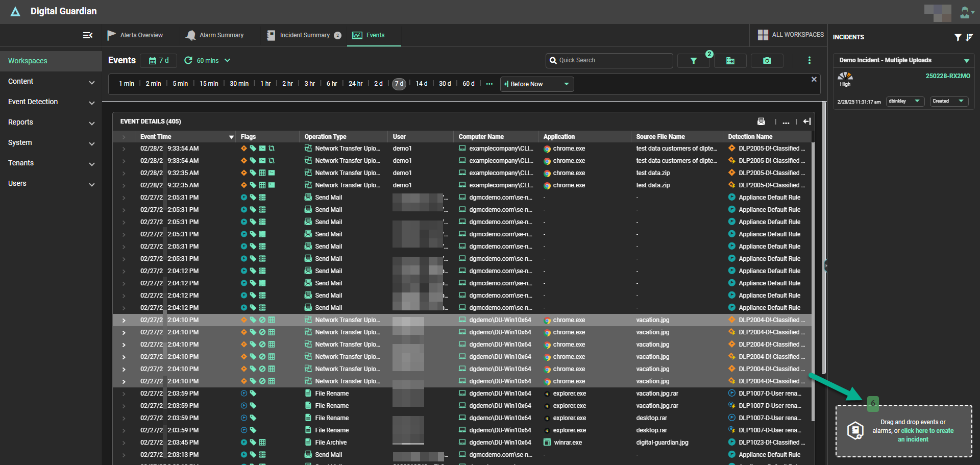The image size is (980, 465).
Task: Click the Quick Search magnifier icon
Action: 553,60
